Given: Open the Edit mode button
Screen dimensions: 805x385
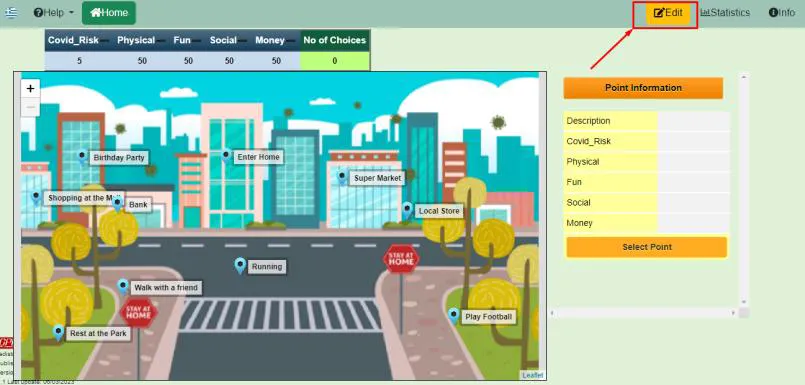Looking at the screenshot, I should (668, 13).
